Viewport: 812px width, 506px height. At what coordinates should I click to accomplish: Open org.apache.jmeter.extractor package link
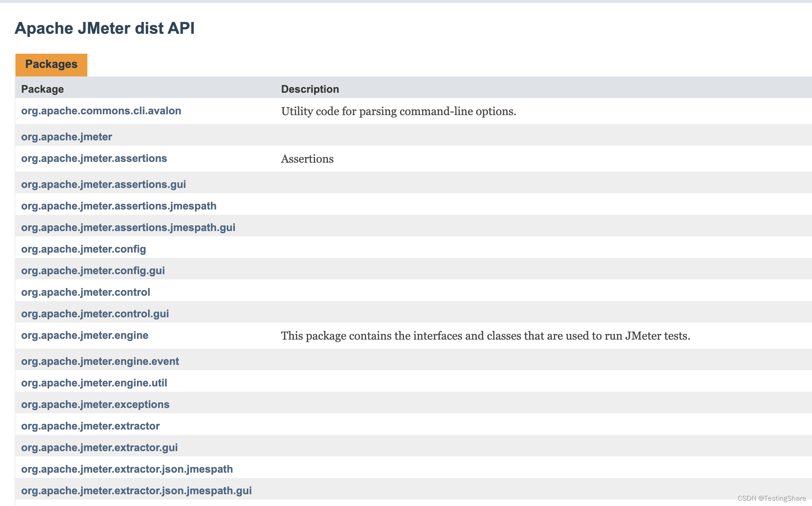90,426
